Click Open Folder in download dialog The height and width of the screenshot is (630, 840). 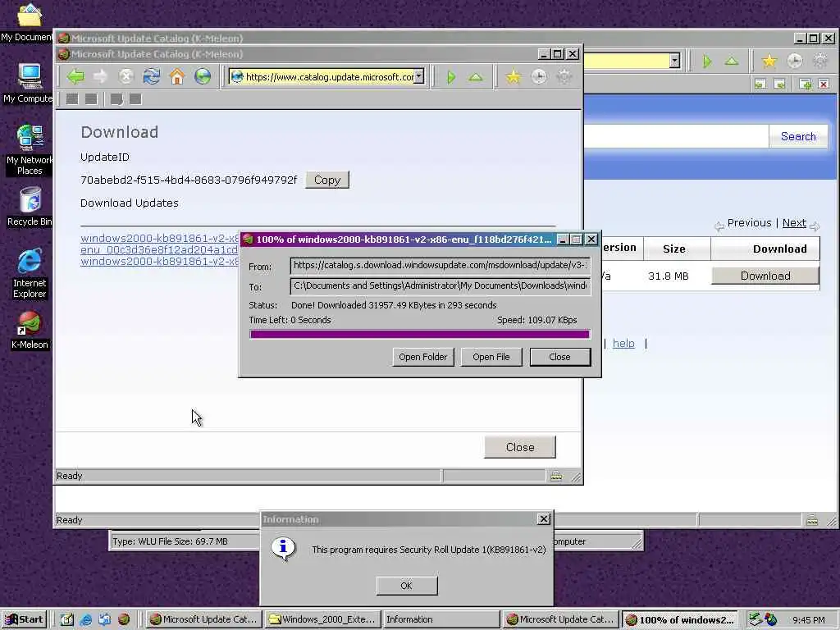pos(422,357)
